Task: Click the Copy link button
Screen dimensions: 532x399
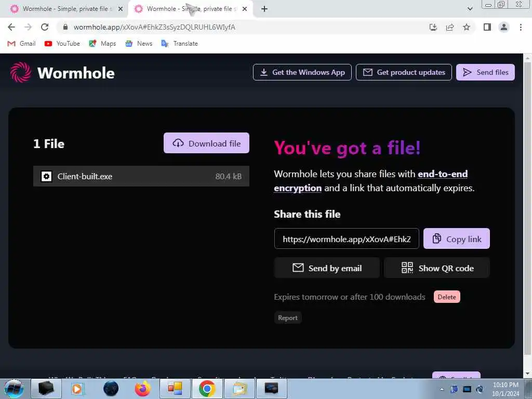Action: pos(456,239)
